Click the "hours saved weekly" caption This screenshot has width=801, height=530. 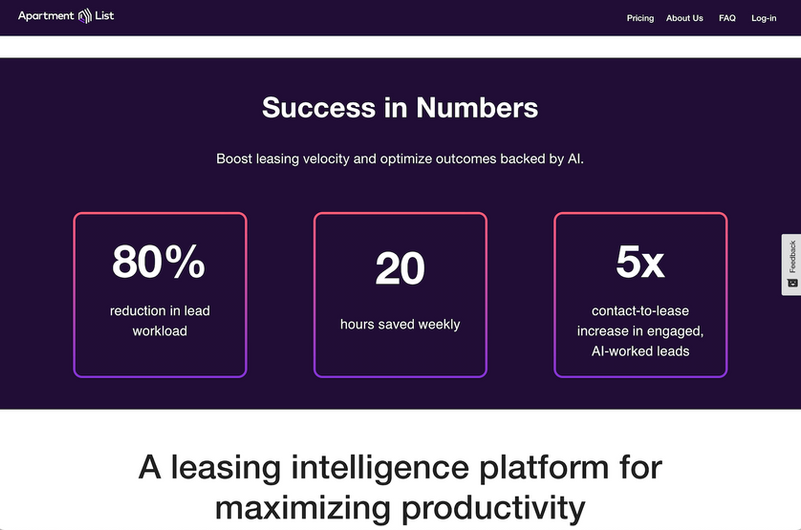tap(400, 324)
